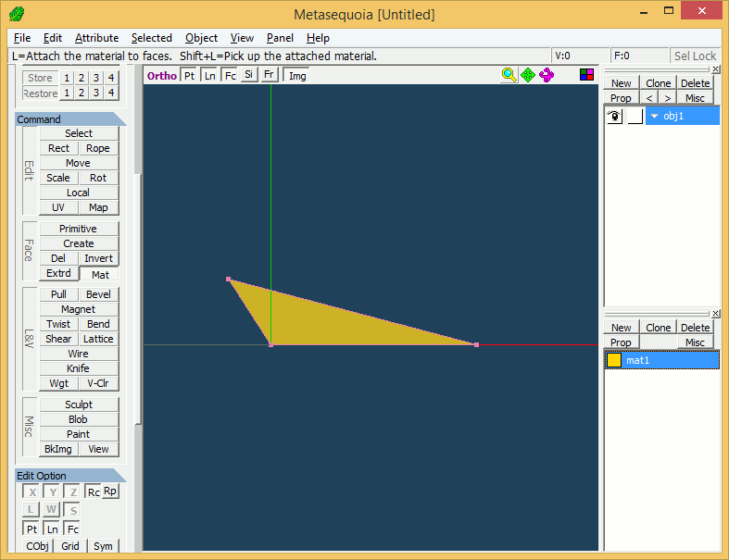This screenshot has height=560, width=729.
Task: Click the zoom magnifier icon in viewport toolbar
Action: tap(509, 75)
